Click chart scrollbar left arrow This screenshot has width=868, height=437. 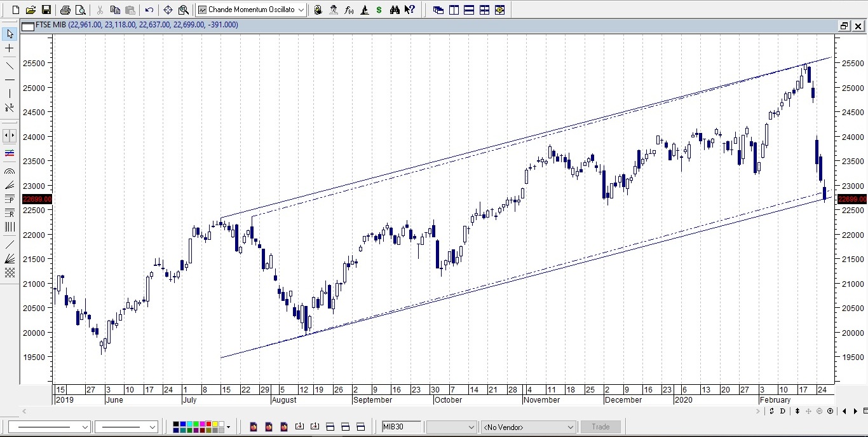(x=24, y=412)
